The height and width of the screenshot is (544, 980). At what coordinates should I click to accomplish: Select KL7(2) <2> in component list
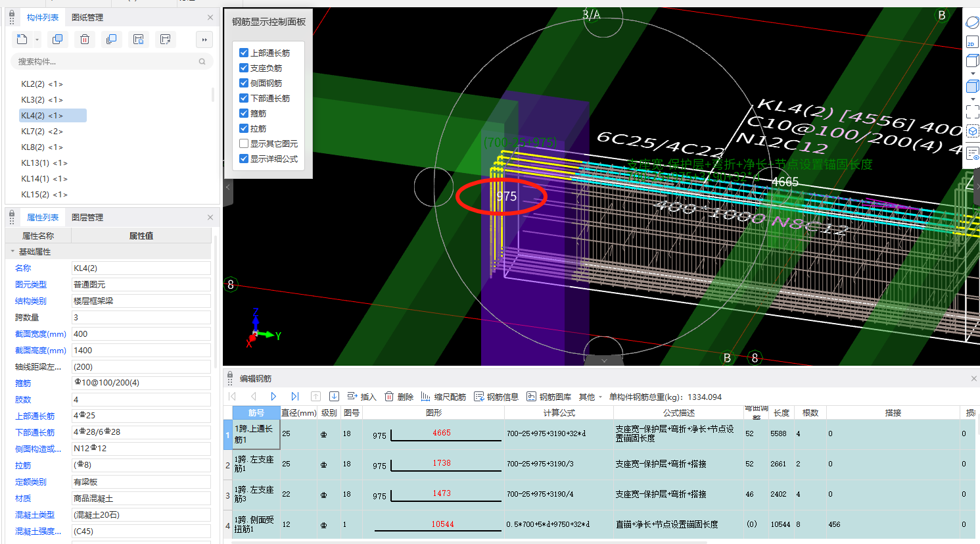(x=42, y=132)
